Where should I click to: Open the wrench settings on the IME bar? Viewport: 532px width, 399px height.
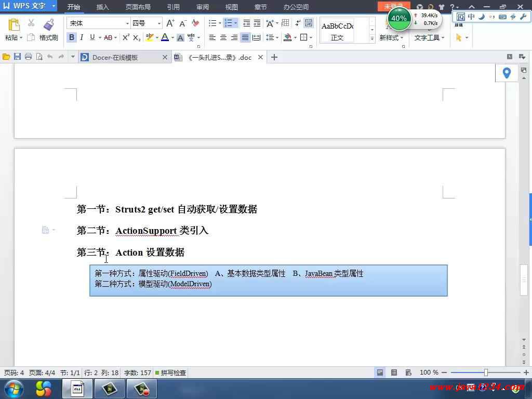coord(523,17)
